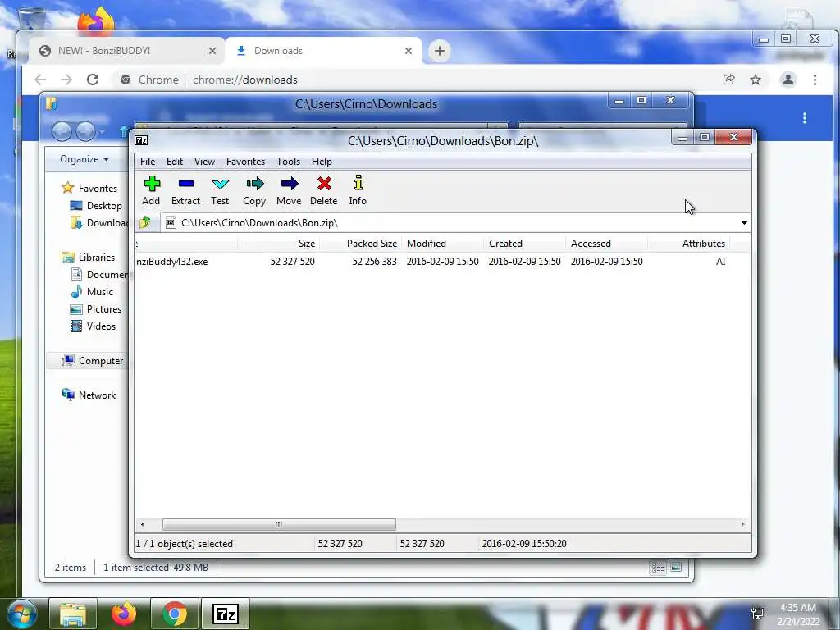840x630 pixels.
Task: Click the scrollbar left arrow in 7-Zip
Action: [x=143, y=524]
